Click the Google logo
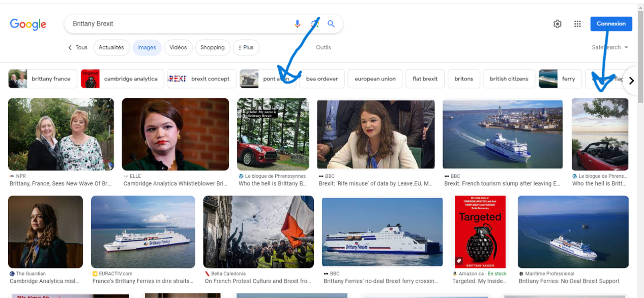The height and width of the screenshot is (298, 644). pos(28,24)
